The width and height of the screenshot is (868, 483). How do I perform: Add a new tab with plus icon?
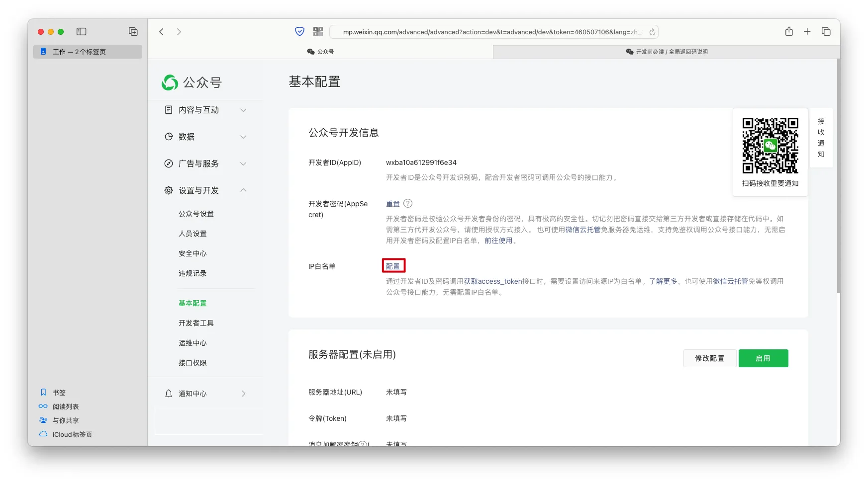807,32
